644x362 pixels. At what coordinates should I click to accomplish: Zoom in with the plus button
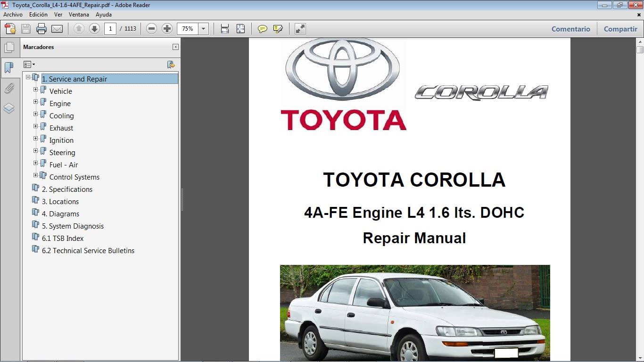[x=167, y=29]
